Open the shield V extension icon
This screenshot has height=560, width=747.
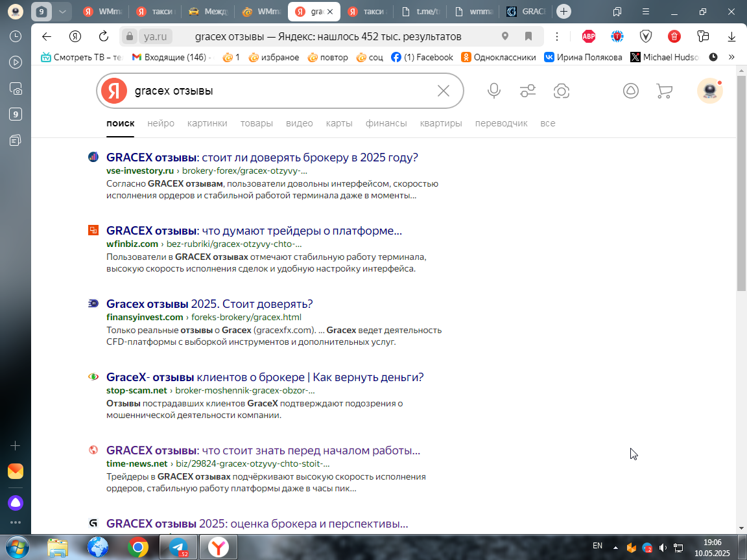646,36
